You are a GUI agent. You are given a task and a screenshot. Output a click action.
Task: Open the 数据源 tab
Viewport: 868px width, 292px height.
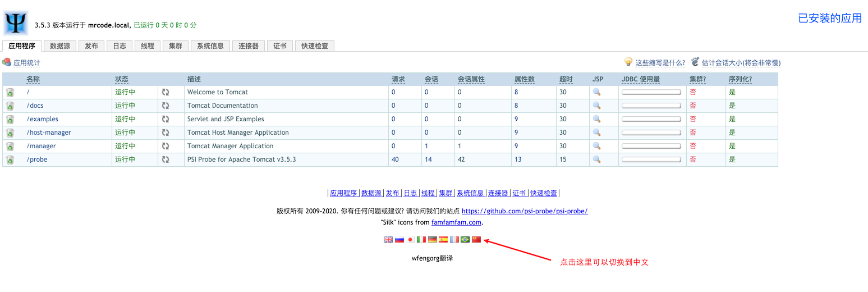coord(59,46)
